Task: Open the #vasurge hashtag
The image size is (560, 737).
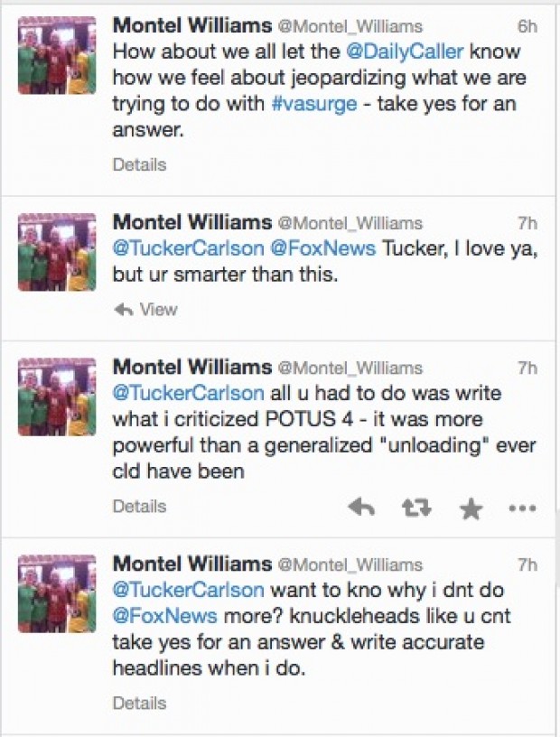Action: [x=314, y=103]
